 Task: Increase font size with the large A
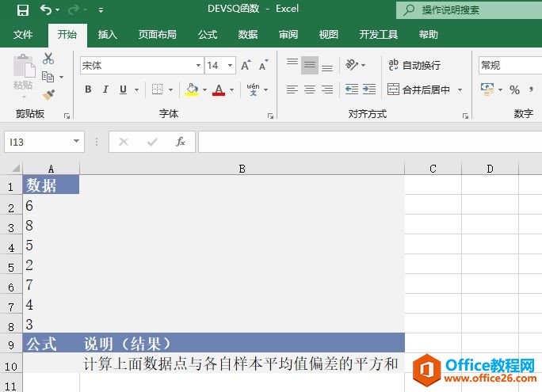click(246, 65)
